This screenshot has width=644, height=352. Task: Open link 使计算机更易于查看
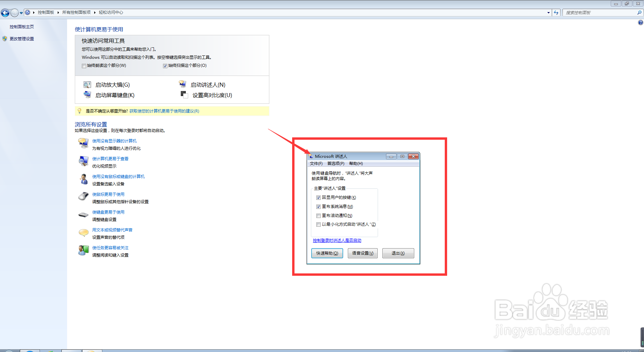tap(110, 159)
